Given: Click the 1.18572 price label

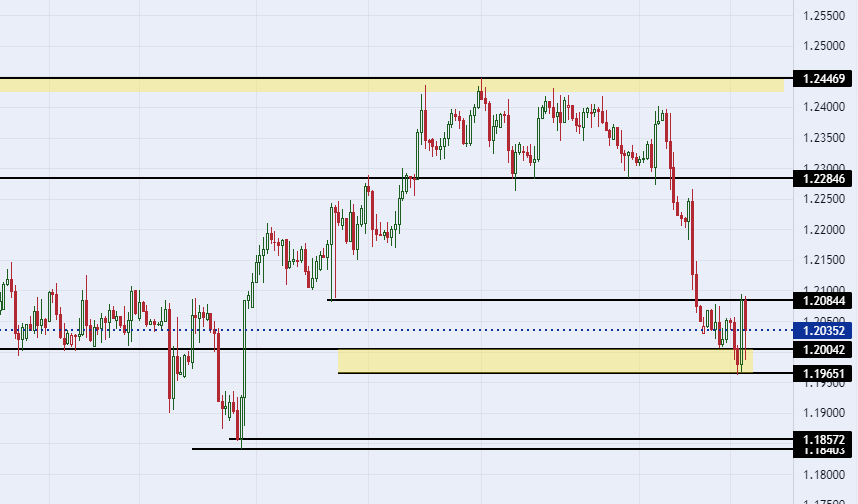Looking at the screenshot, I should [822, 439].
